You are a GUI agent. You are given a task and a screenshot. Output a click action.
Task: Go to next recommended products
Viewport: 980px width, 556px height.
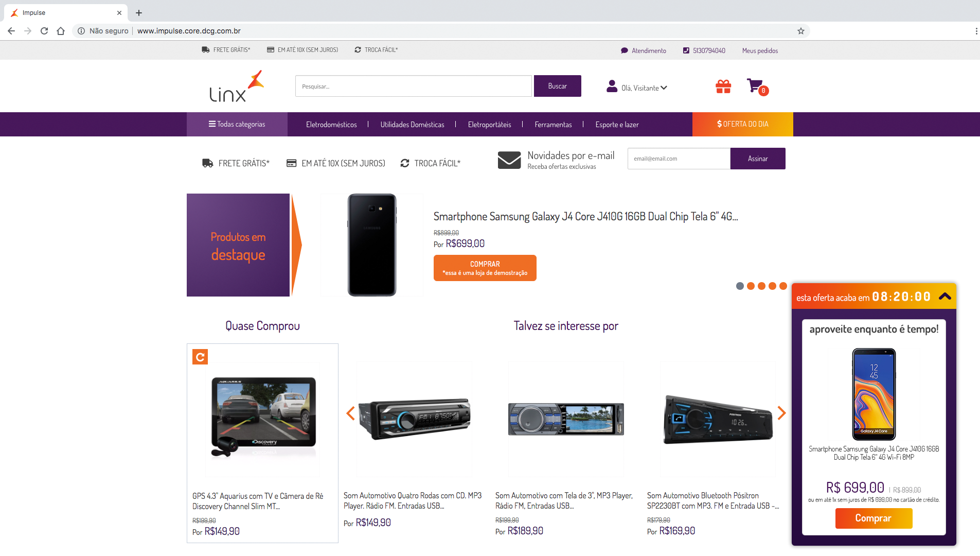[x=781, y=413]
